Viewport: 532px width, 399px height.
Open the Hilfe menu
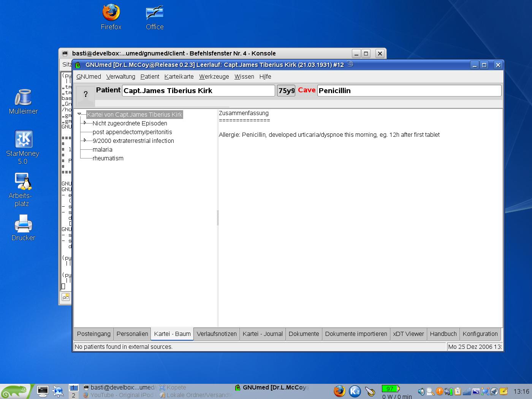[x=265, y=76]
